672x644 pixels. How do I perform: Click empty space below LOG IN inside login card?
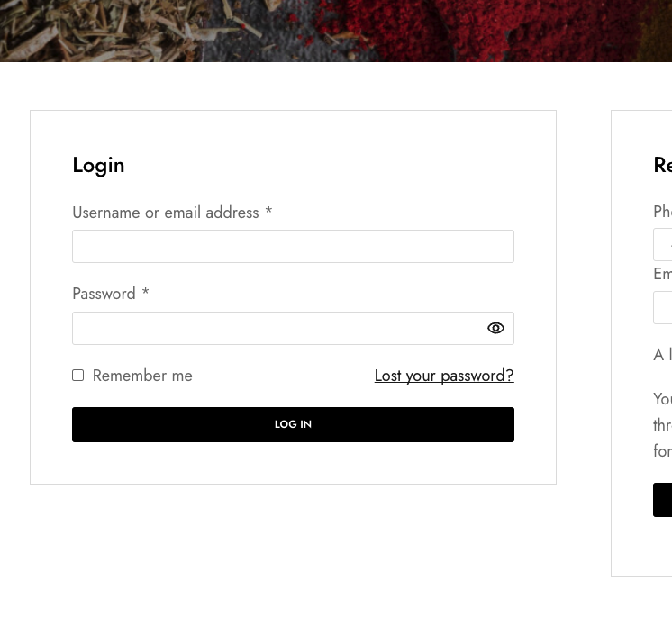(x=293, y=463)
